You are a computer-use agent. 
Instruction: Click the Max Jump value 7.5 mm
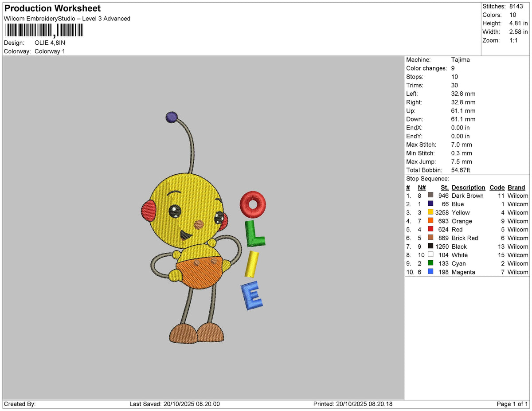462,161
